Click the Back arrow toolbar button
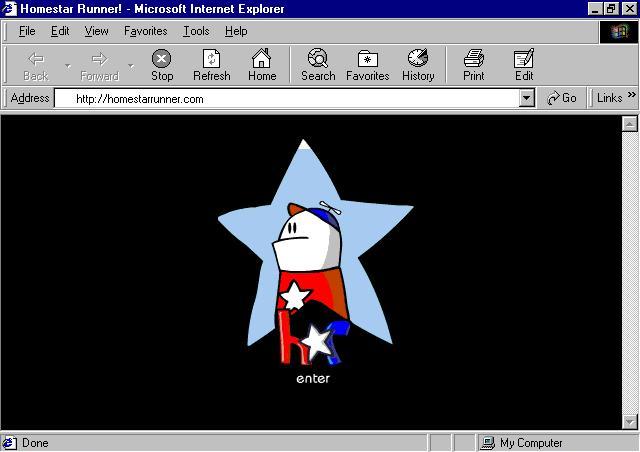640x452 pixels. point(36,65)
